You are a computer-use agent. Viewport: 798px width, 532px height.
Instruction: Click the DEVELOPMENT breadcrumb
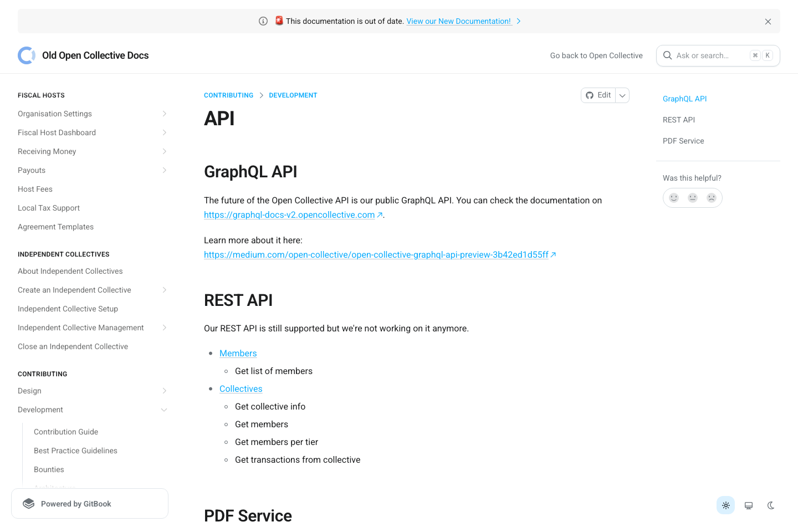[293, 95]
